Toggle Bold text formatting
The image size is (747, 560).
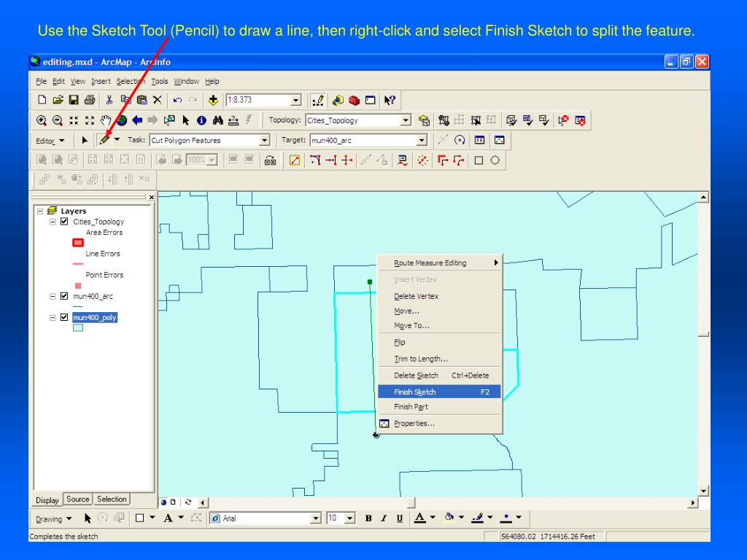point(368,518)
